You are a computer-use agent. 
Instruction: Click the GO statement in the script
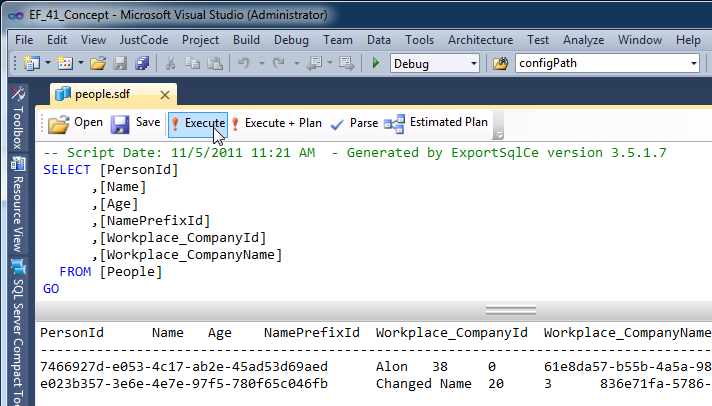(51, 289)
